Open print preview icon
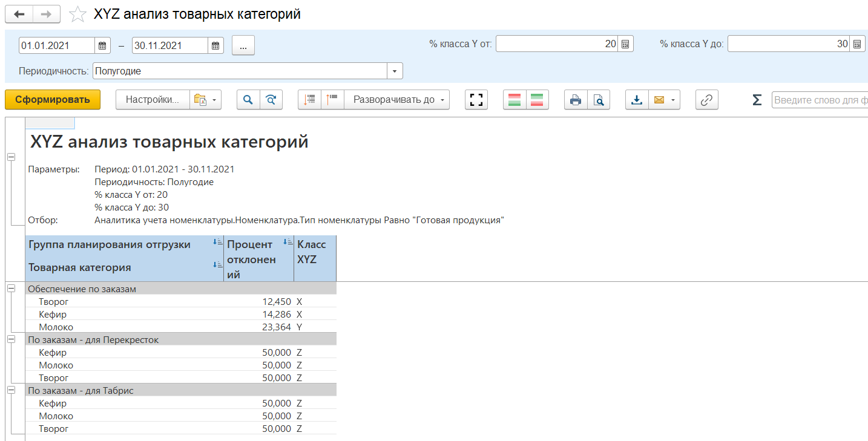Screen dimensions: 868x441 (x=599, y=100)
